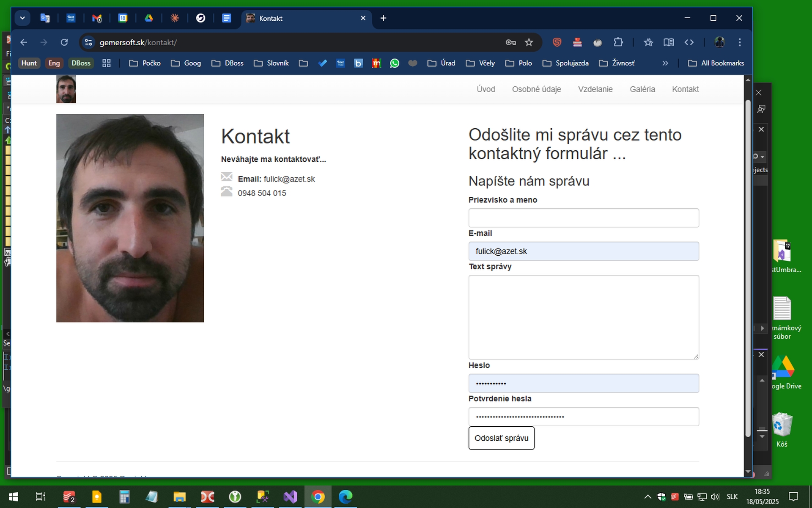This screenshot has width=812, height=508.
Task: Open Chrome three-dot menu
Action: [739, 42]
